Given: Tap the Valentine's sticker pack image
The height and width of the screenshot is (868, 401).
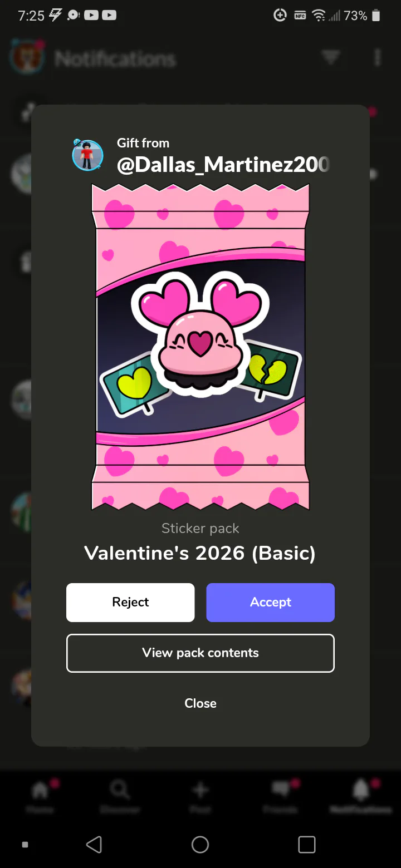Looking at the screenshot, I should (200, 347).
